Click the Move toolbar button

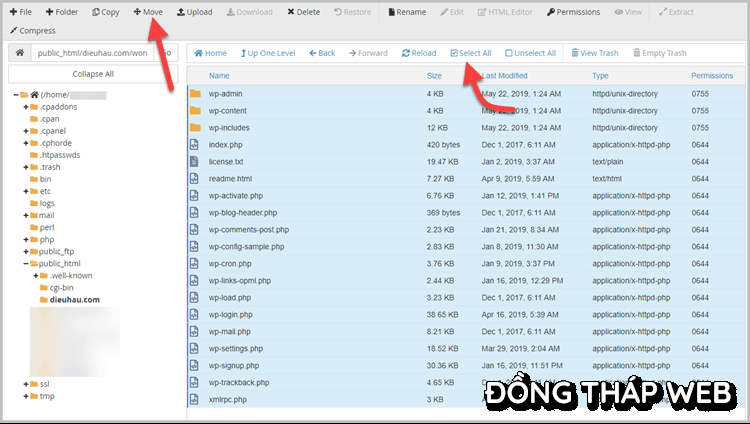click(148, 12)
